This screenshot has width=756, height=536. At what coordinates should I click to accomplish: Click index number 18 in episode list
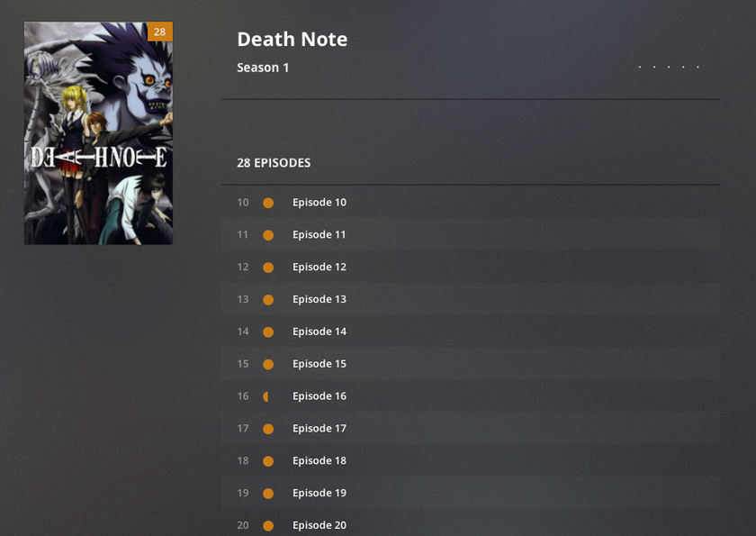pyautogui.click(x=242, y=461)
